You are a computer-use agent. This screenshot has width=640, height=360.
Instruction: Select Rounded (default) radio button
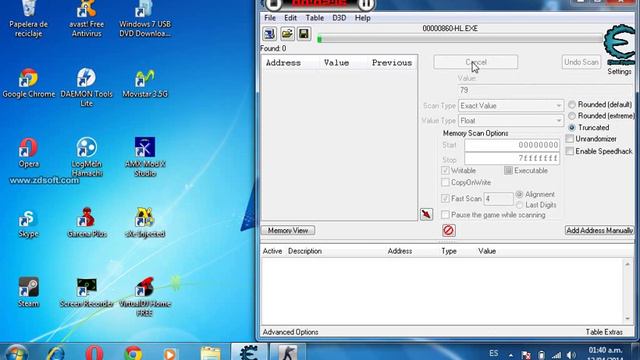572,104
